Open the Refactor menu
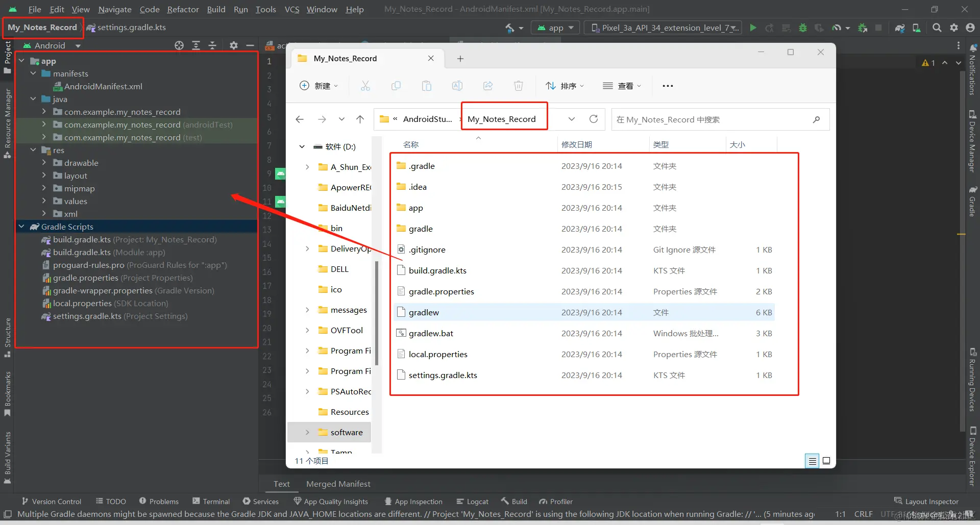Image resolution: width=980 pixels, height=525 pixels. tap(183, 9)
